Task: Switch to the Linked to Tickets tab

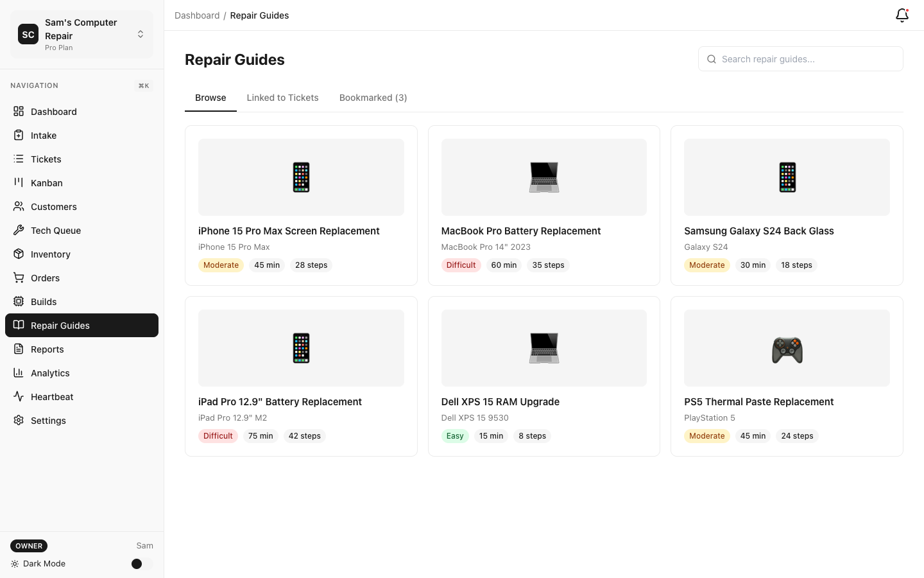Action: click(282, 98)
